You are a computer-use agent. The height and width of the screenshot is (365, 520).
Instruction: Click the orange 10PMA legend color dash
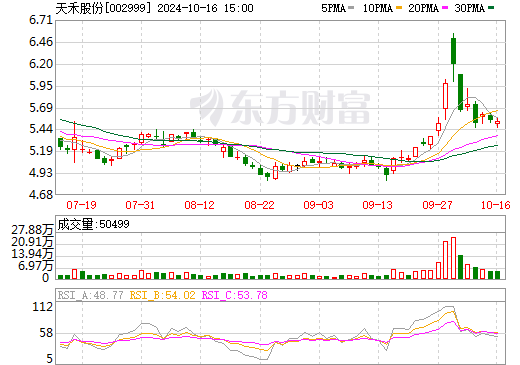pyautogui.click(x=399, y=7)
